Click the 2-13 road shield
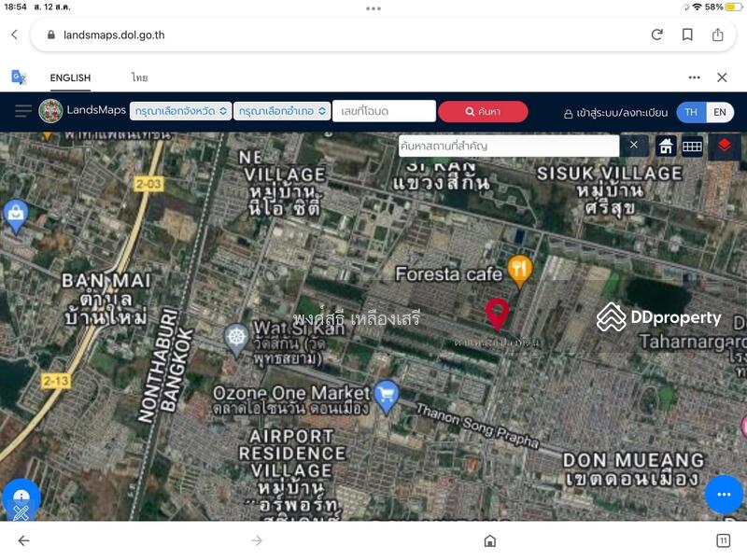 click(56, 381)
